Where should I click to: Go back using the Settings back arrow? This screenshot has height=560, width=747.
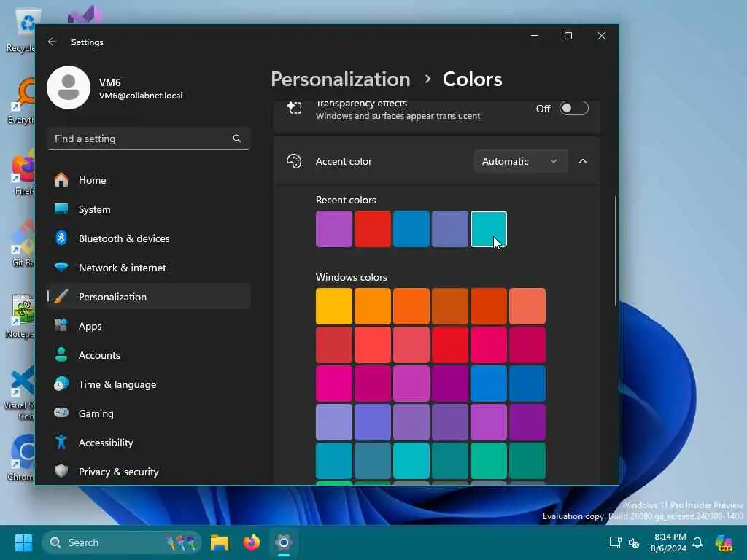tap(53, 42)
